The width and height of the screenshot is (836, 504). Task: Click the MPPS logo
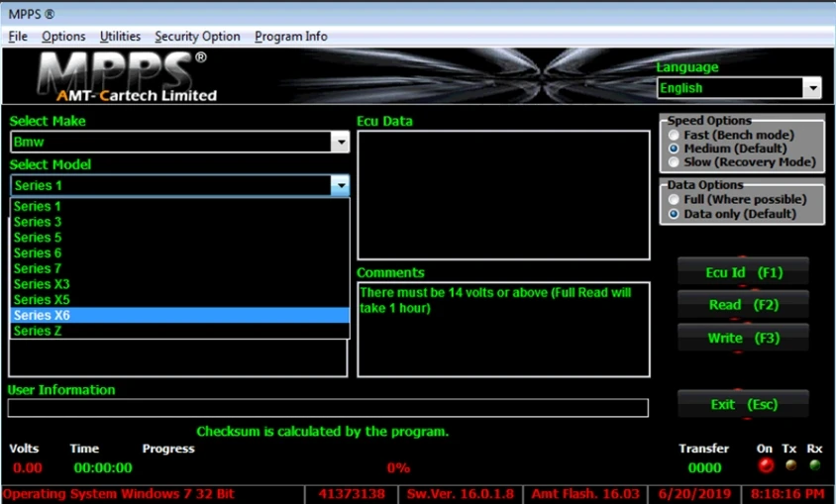click(127, 75)
